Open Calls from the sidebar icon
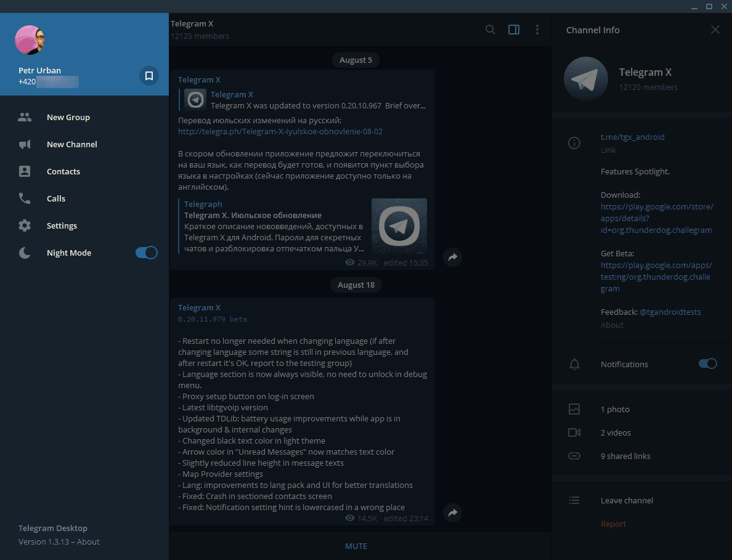 click(24, 198)
